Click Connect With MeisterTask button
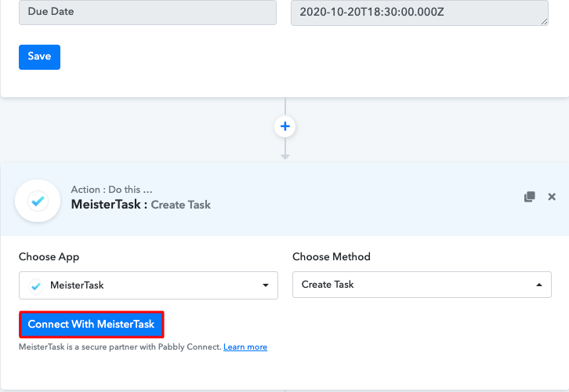The height and width of the screenshot is (392, 569). (x=92, y=324)
